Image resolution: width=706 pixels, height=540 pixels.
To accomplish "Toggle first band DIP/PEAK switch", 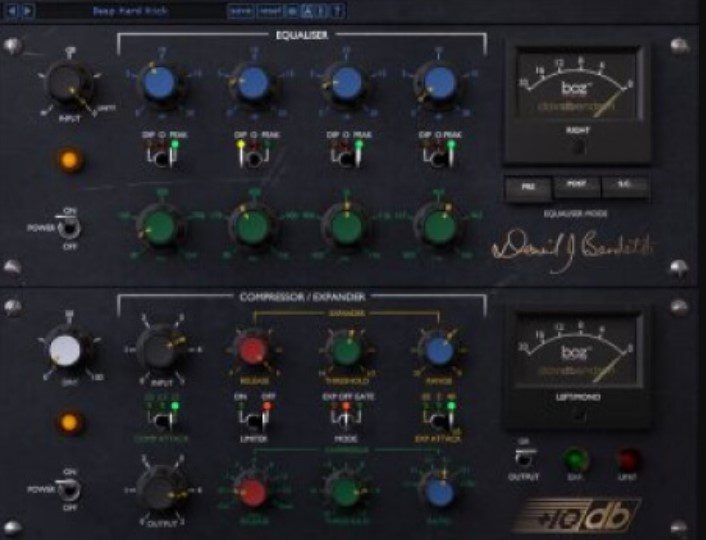I will point(161,156).
